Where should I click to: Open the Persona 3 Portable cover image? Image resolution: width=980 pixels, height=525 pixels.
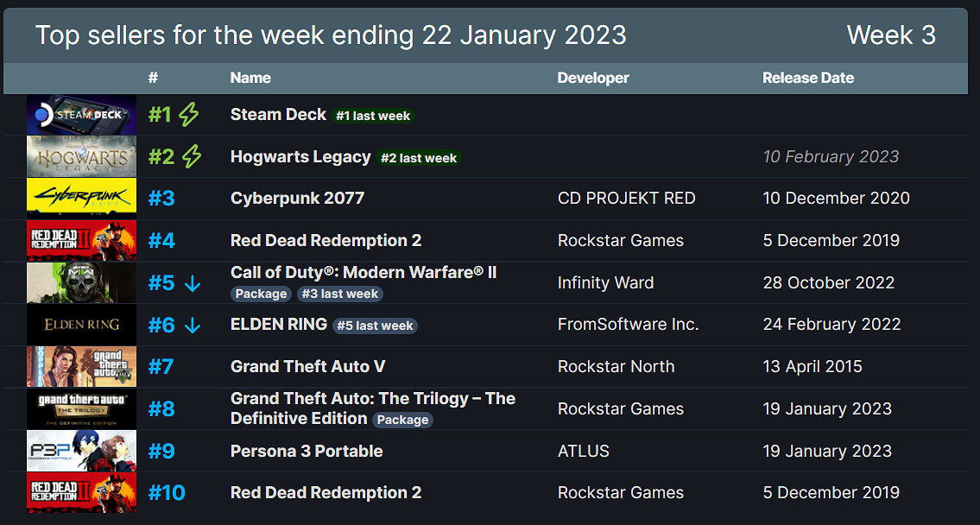(x=81, y=451)
